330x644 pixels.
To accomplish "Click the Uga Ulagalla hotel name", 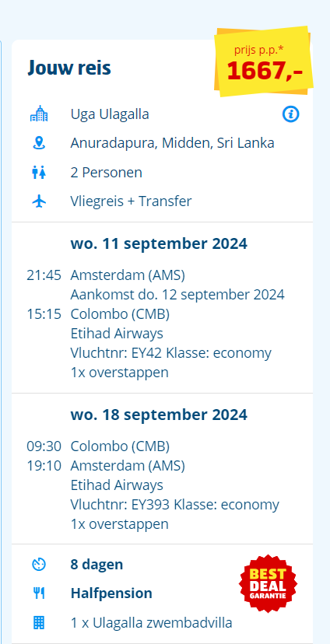I will pyautogui.click(x=110, y=114).
